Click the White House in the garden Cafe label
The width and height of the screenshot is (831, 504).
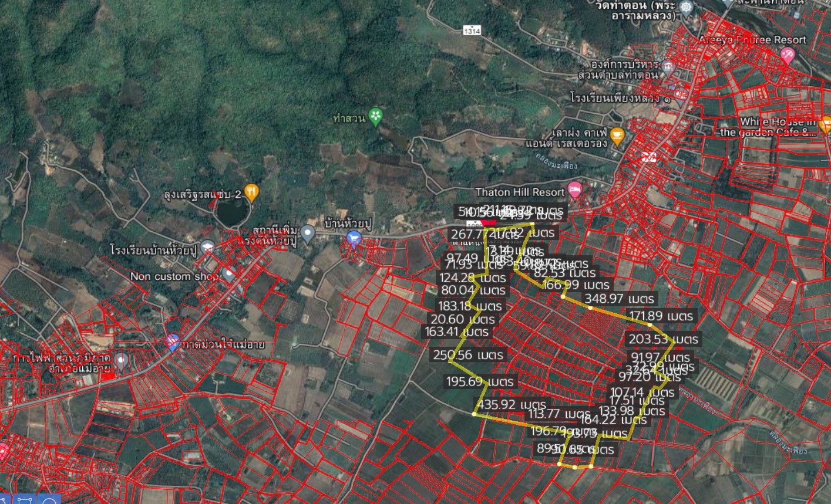click(x=778, y=127)
